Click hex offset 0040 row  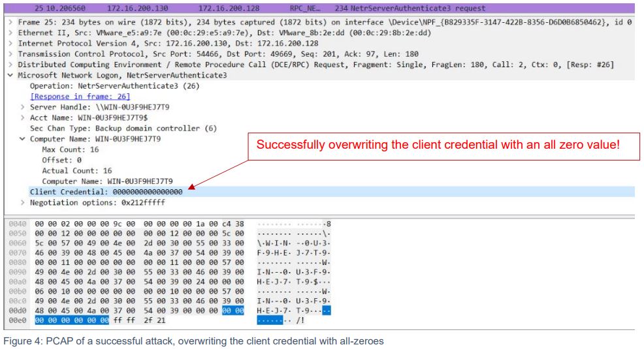pyautogui.click(x=18, y=224)
